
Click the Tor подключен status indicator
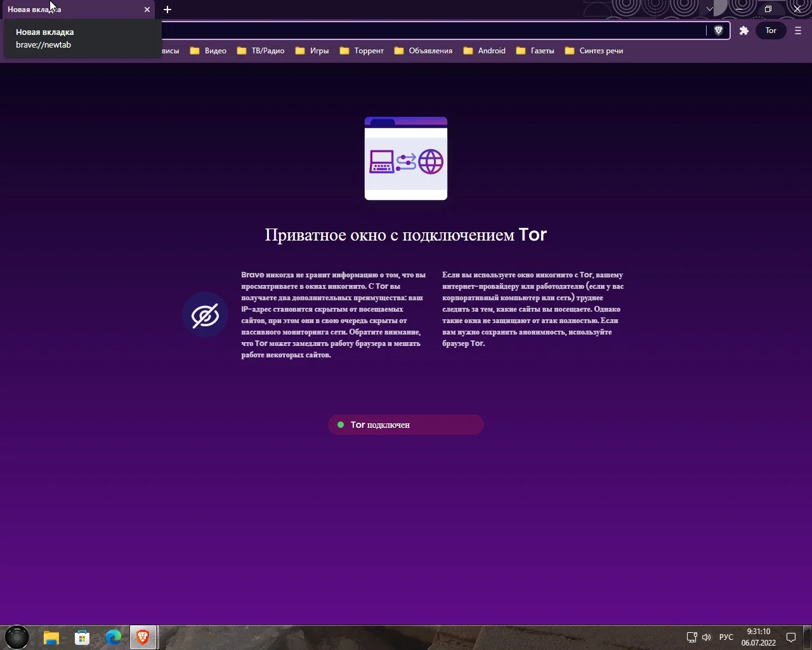pos(406,425)
